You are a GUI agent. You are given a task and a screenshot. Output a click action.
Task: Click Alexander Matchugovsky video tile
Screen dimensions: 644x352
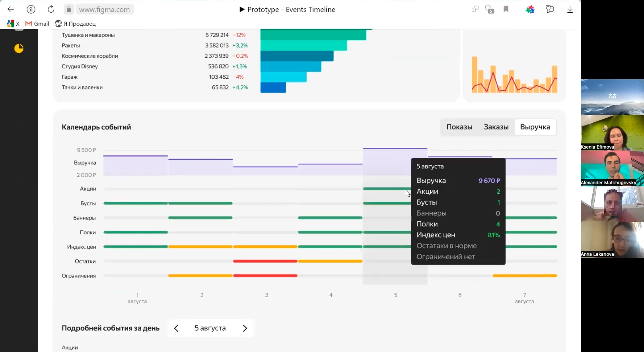[612, 168]
